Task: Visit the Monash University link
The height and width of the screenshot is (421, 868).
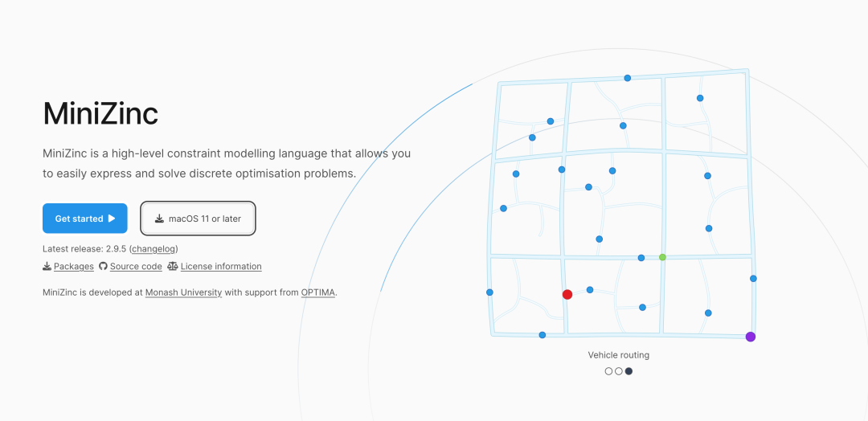Action: coord(183,292)
